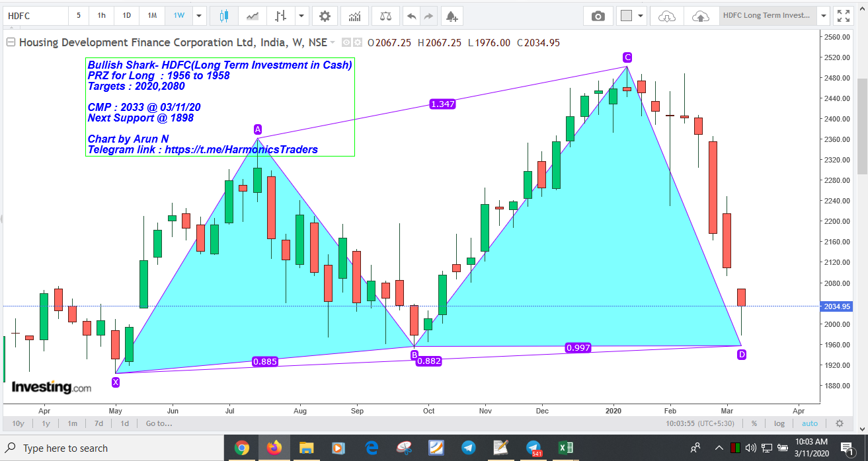
Task: Open the HDFC Long Term Invest... layout name
Action: pyautogui.click(x=767, y=16)
